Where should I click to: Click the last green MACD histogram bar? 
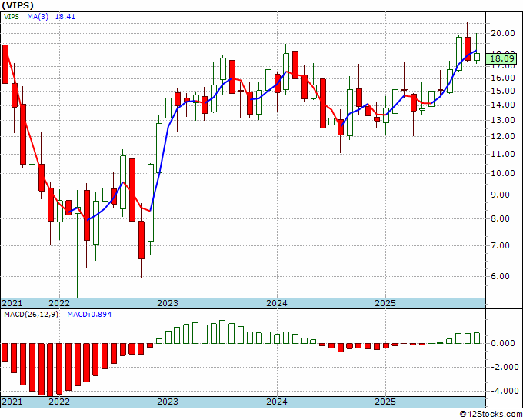[x=477, y=338]
